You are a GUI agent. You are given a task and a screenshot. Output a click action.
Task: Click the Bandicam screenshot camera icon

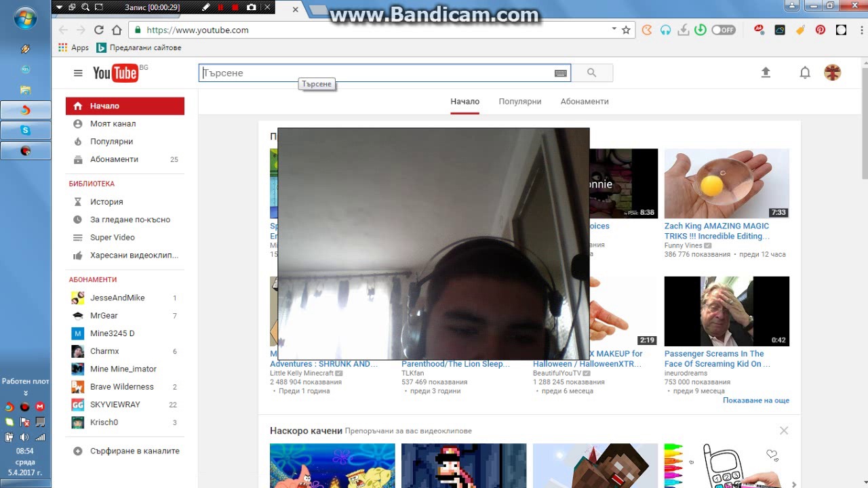click(x=252, y=7)
